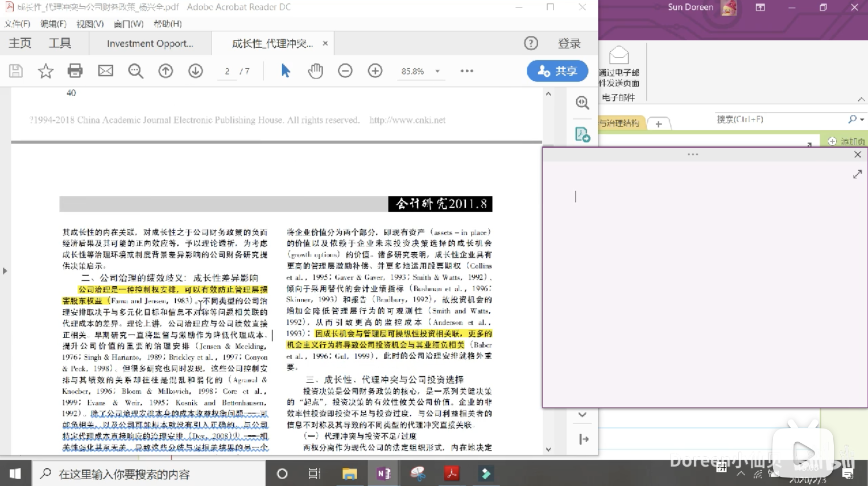Print the PDF with printer icon
Image resolution: width=868 pixels, height=486 pixels.
coord(75,71)
